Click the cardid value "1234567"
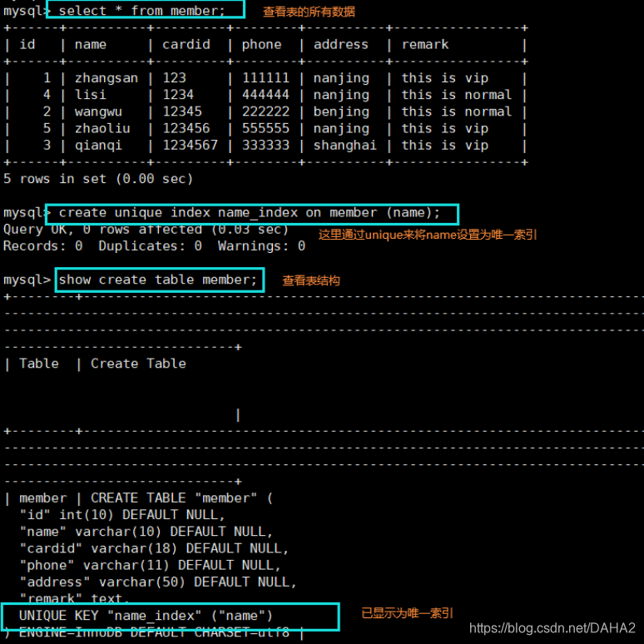This screenshot has width=644, height=644. tap(191, 145)
